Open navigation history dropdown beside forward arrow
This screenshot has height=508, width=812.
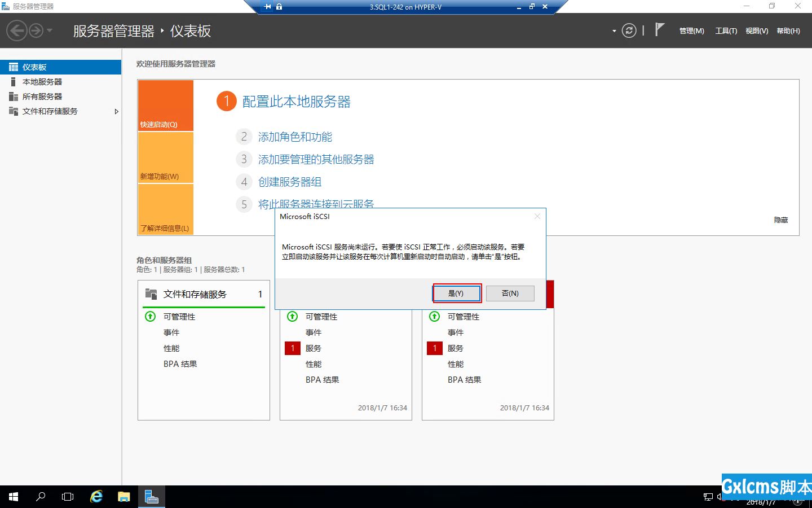pyautogui.click(x=50, y=30)
